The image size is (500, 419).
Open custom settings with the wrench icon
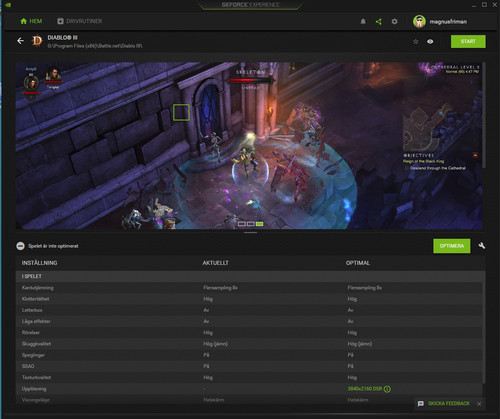[481, 246]
